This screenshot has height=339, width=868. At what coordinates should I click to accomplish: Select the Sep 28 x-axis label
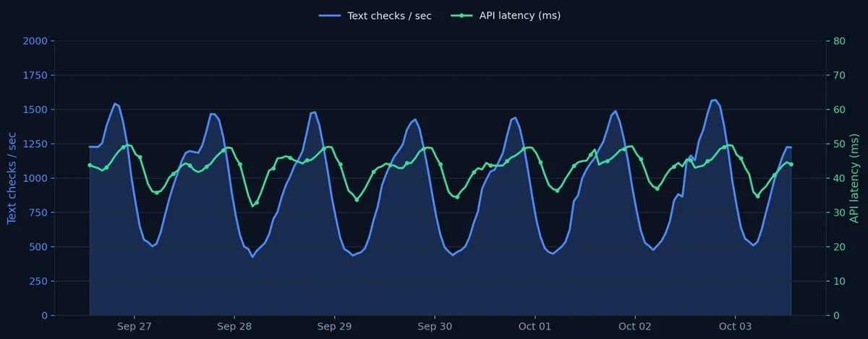[x=234, y=327]
